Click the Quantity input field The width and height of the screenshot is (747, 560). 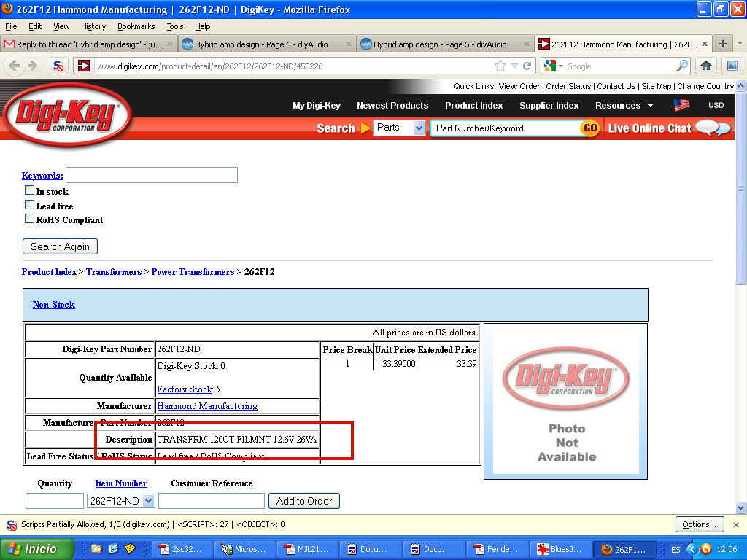54,501
